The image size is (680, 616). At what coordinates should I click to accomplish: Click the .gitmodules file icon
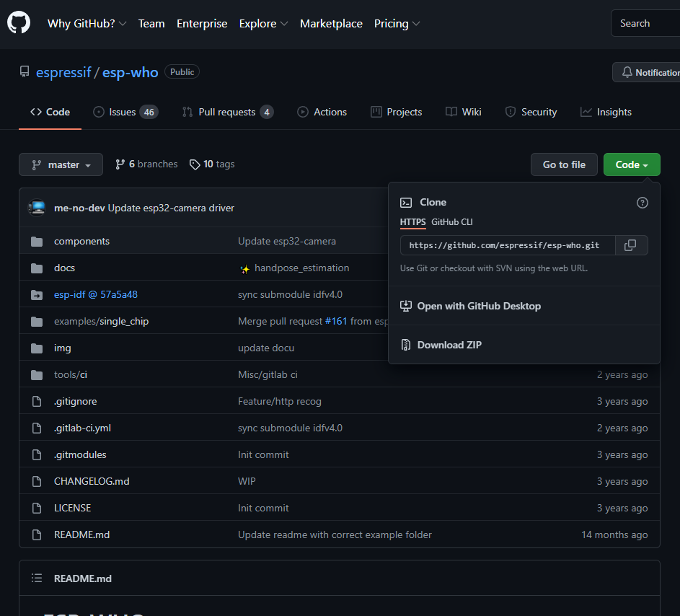pyautogui.click(x=37, y=455)
